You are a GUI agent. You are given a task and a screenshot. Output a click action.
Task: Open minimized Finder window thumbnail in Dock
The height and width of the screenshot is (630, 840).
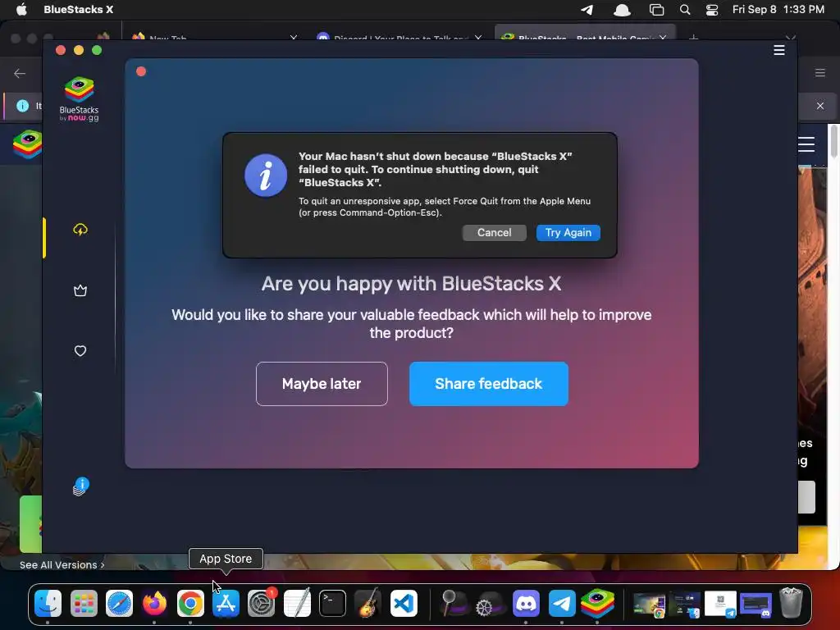click(x=684, y=605)
